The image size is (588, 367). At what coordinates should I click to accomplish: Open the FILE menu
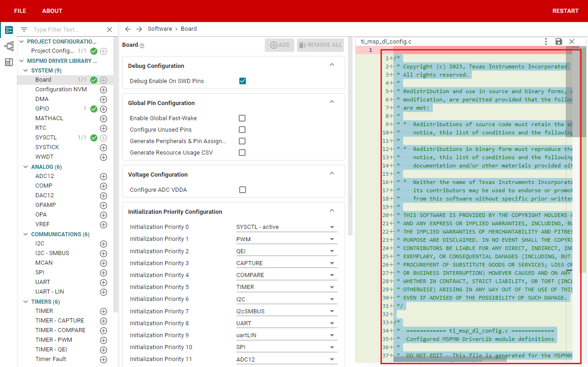click(x=20, y=11)
